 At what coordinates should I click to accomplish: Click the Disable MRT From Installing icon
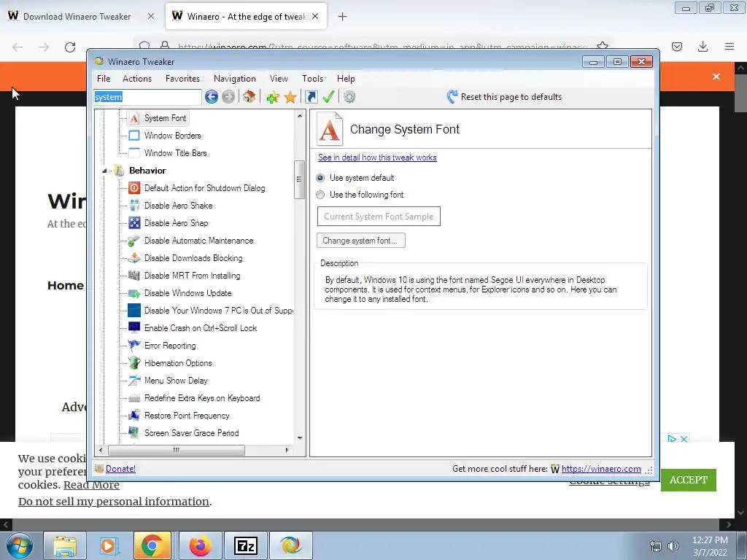[x=134, y=276]
